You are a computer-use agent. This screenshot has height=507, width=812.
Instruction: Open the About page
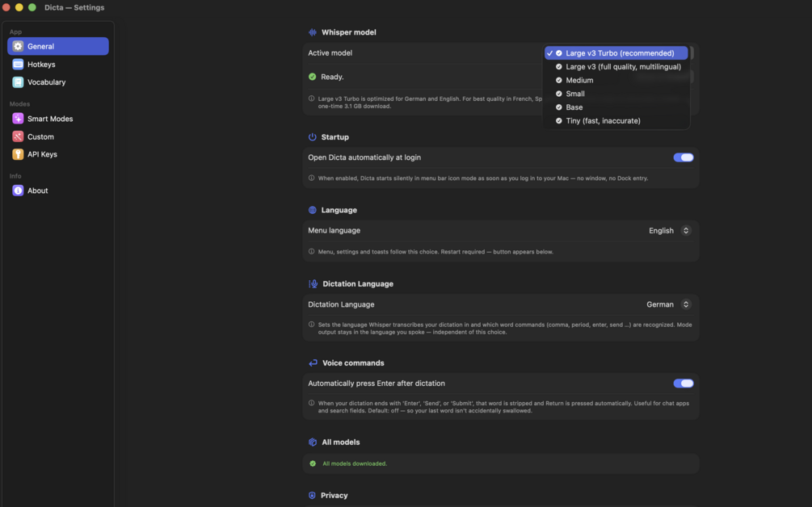[x=58, y=191]
